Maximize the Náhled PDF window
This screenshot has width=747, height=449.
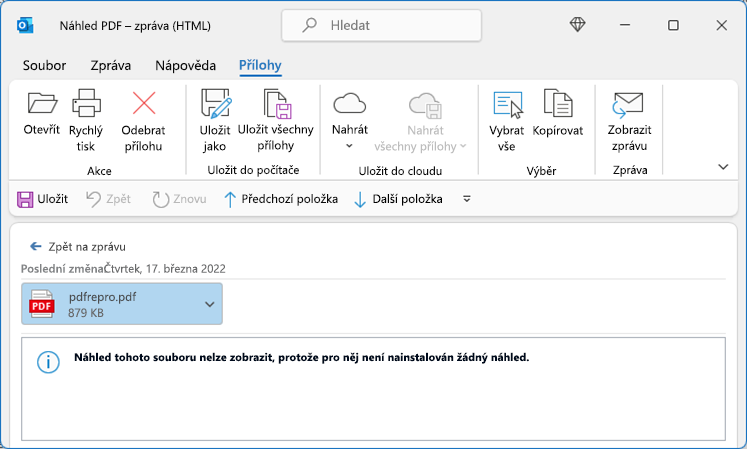coord(673,25)
